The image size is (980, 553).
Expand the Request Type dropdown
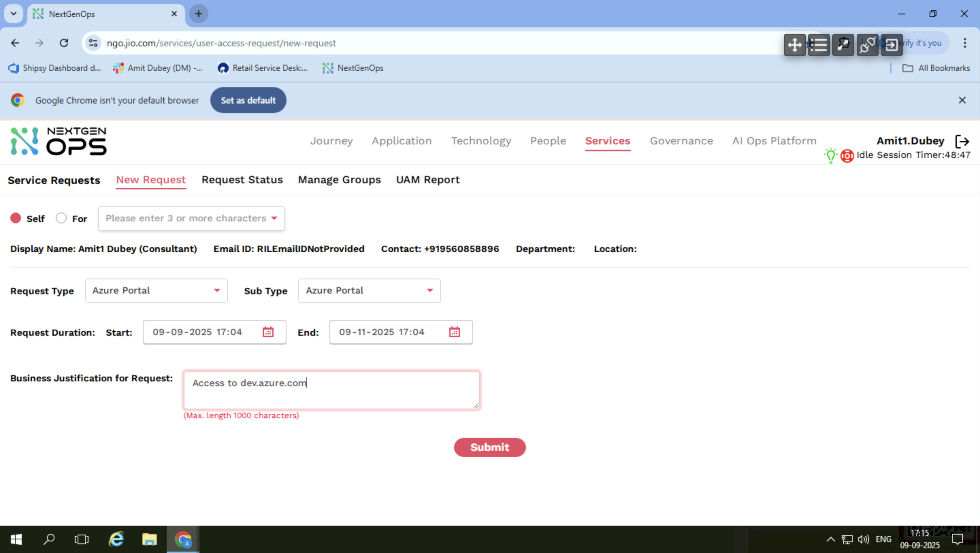(x=157, y=291)
